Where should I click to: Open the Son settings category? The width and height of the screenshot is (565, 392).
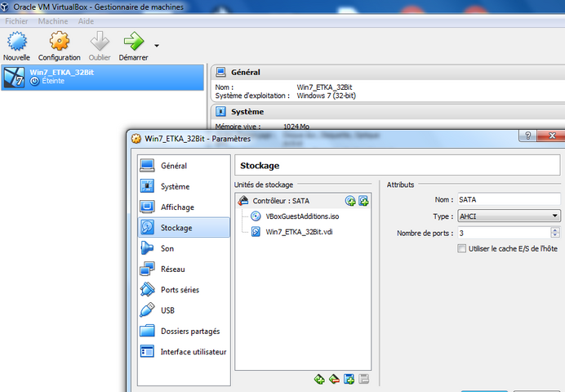click(x=184, y=248)
